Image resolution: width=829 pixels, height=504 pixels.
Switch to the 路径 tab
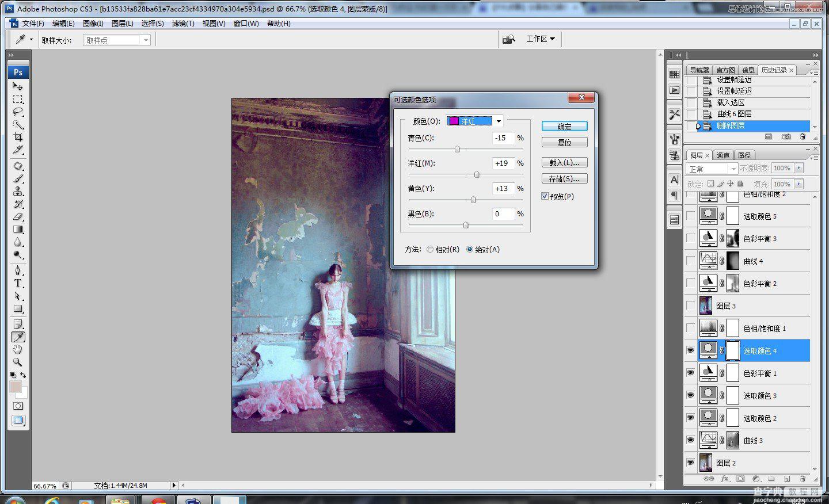744,155
